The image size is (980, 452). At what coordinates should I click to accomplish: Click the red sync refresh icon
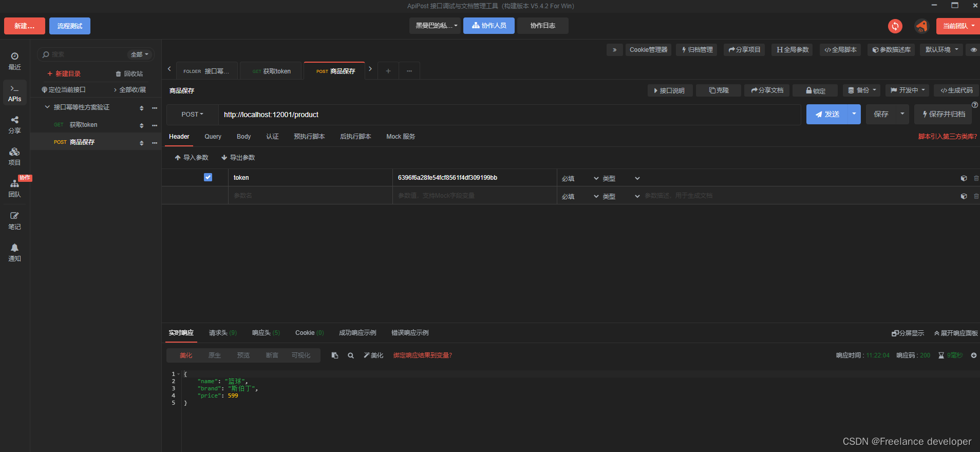coord(895,26)
